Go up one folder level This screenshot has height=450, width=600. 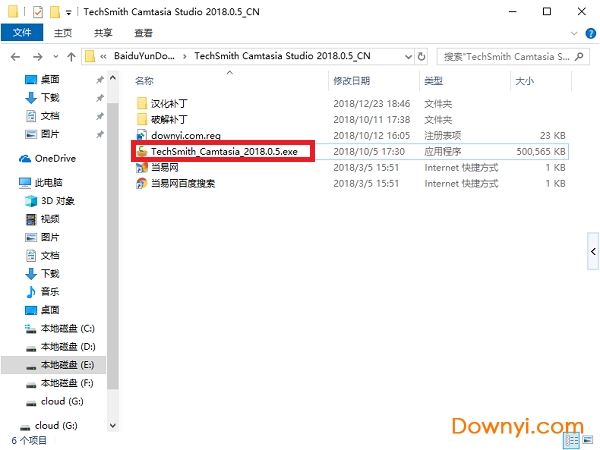pos(71,57)
